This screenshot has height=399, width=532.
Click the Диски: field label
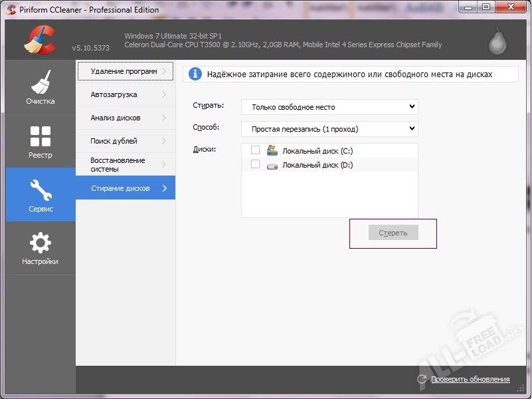[x=205, y=149]
